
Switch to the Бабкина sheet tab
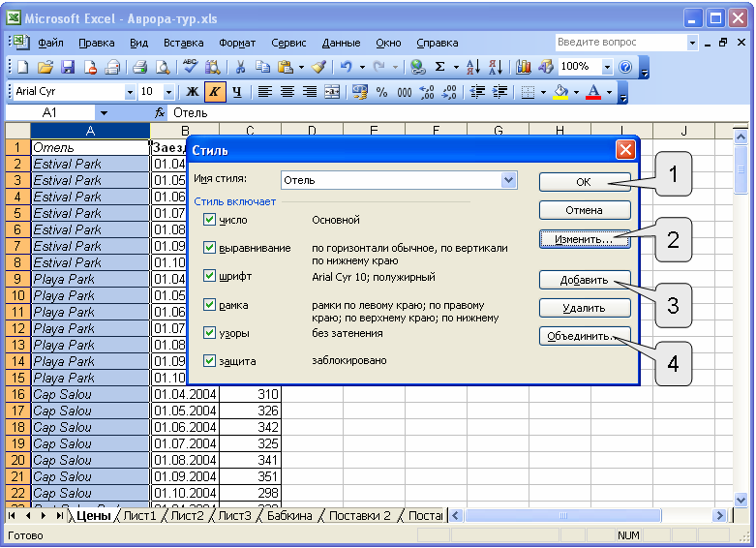289,516
